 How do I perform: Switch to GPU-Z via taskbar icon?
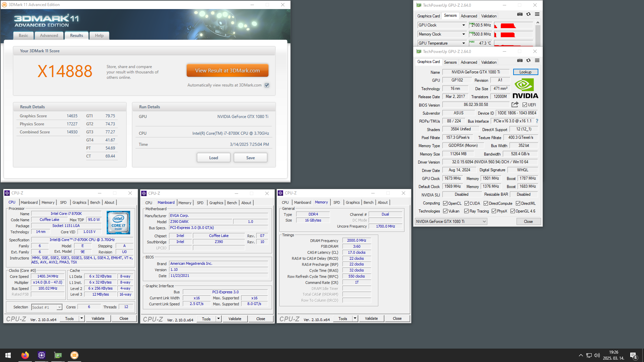pos(58,355)
